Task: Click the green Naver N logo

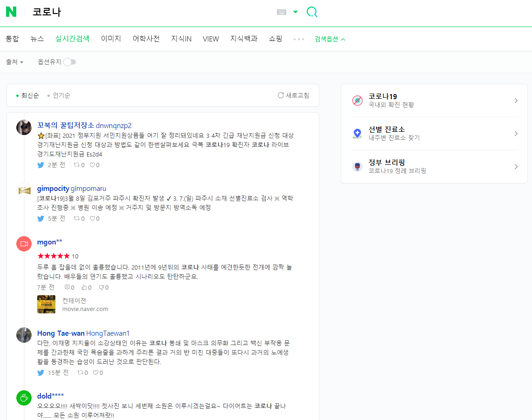Action: tap(11, 12)
